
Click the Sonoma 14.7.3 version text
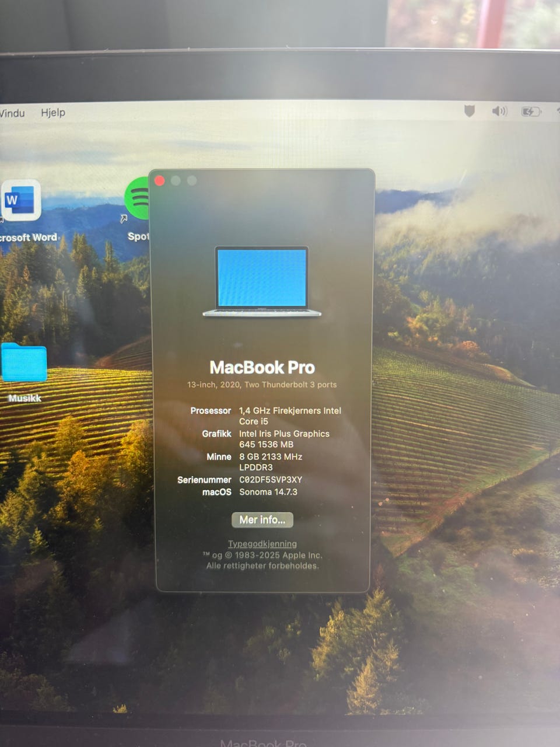pyautogui.click(x=268, y=492)
